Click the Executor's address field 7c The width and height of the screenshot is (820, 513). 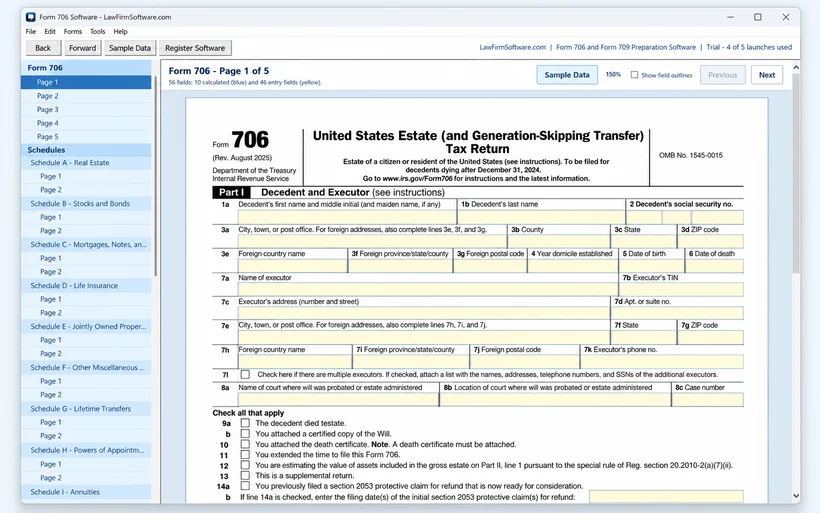pos(424,313)
